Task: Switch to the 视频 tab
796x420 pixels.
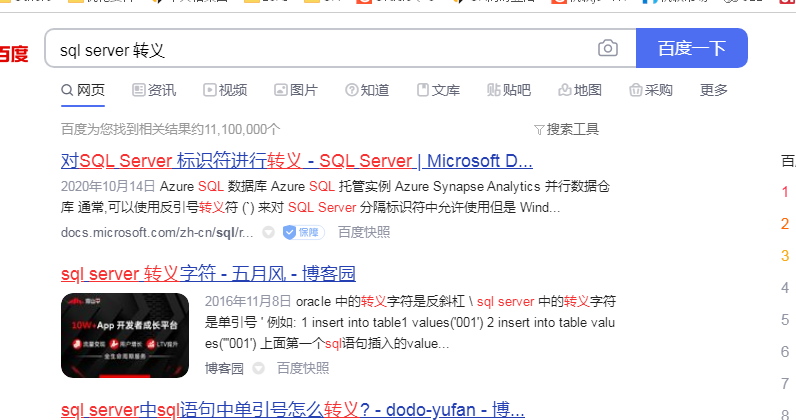Action: click(x=225, y=90)
